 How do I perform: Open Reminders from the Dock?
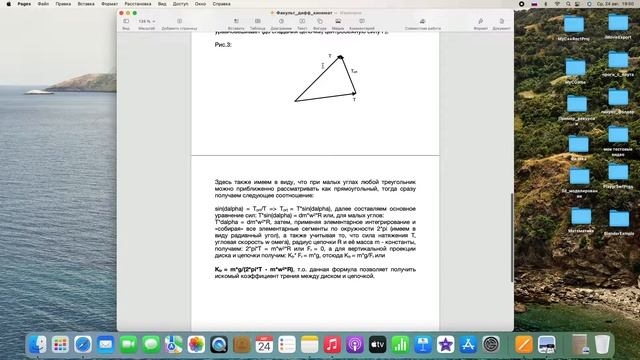pyautogui.click(x=287, y=344)
